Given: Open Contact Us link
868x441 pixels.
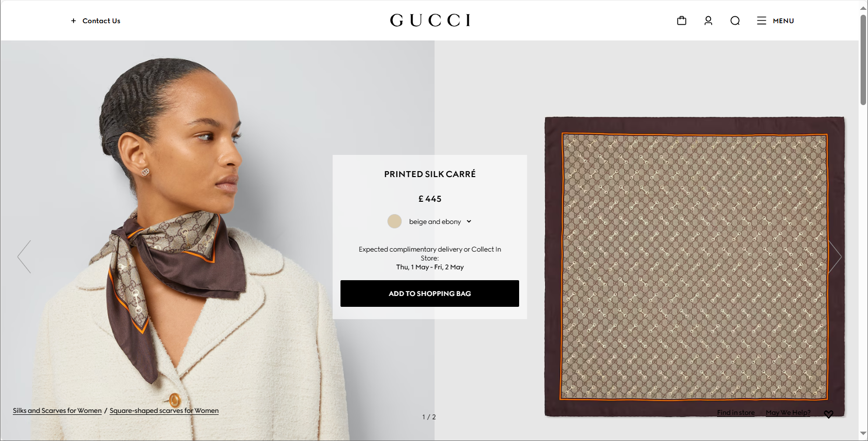Looking at the screenshot, I should [x=101, y=21].
